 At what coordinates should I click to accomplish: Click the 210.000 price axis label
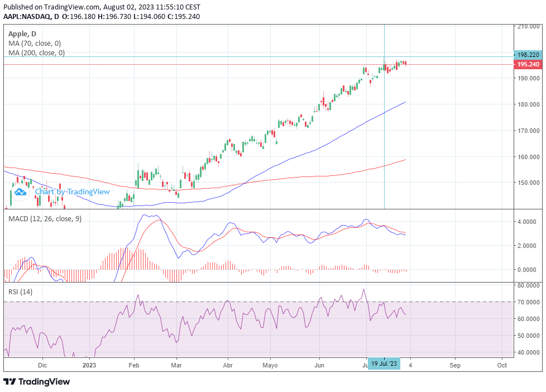tap(529, 26)
